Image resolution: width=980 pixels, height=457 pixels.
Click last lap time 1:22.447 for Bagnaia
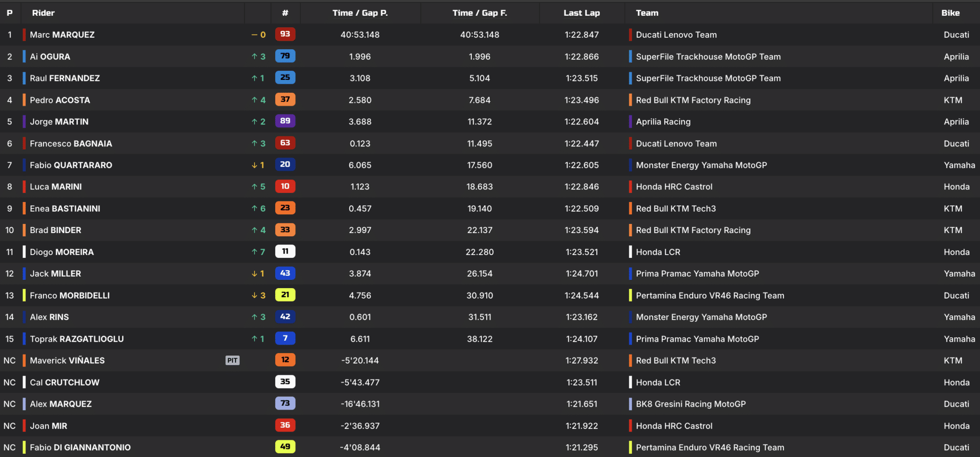tap(581, 144)
